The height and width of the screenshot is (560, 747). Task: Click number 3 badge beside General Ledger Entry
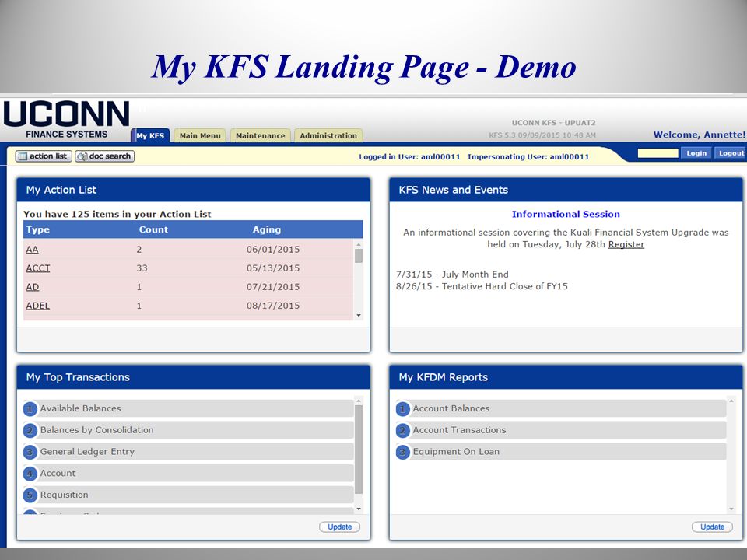30,452
